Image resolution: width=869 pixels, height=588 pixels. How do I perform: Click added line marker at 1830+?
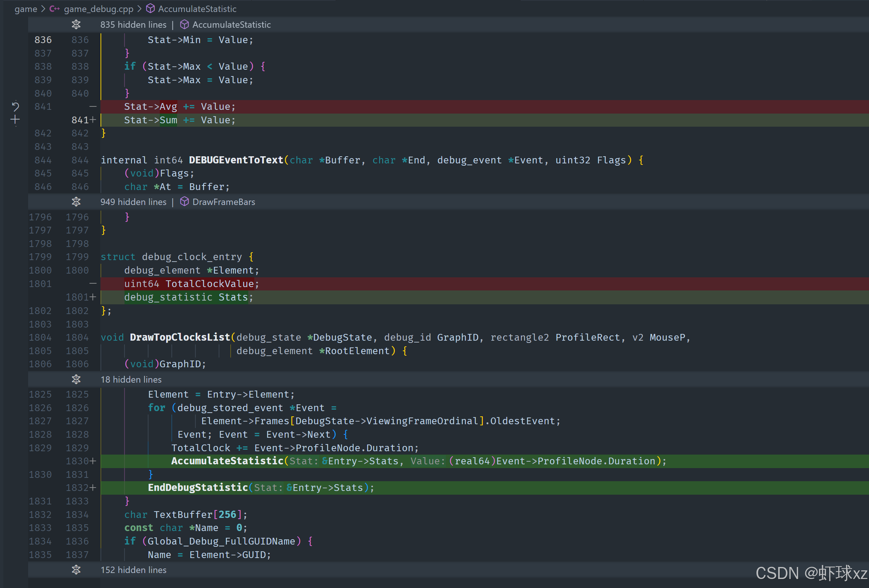tap(92, 461)
